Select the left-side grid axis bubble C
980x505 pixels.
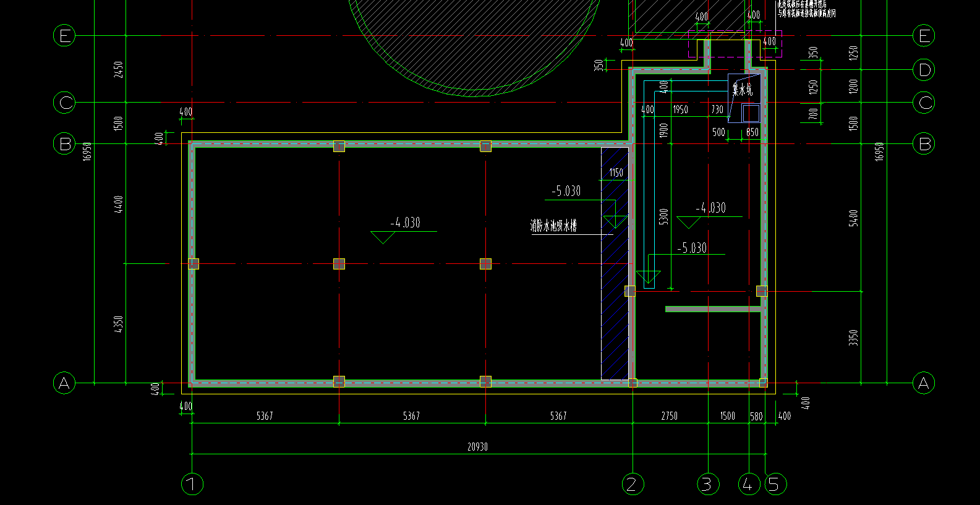(x=64, y=102)
